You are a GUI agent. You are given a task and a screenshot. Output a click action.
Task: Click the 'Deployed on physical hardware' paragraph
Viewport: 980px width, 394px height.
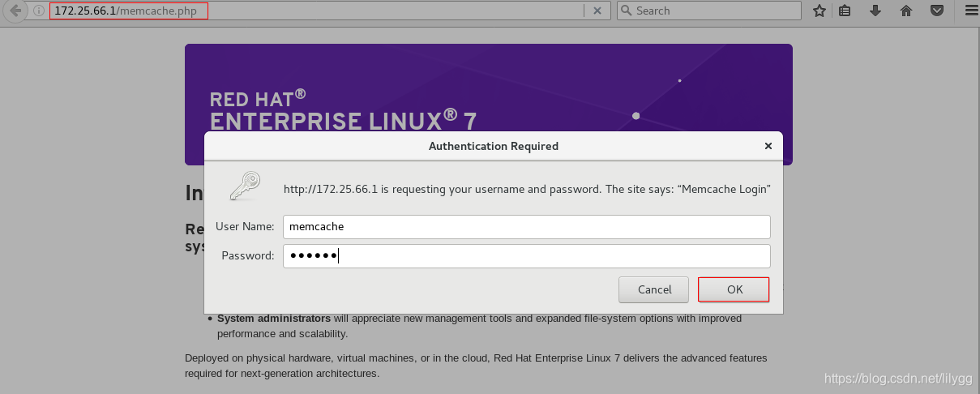pos(476,366)
